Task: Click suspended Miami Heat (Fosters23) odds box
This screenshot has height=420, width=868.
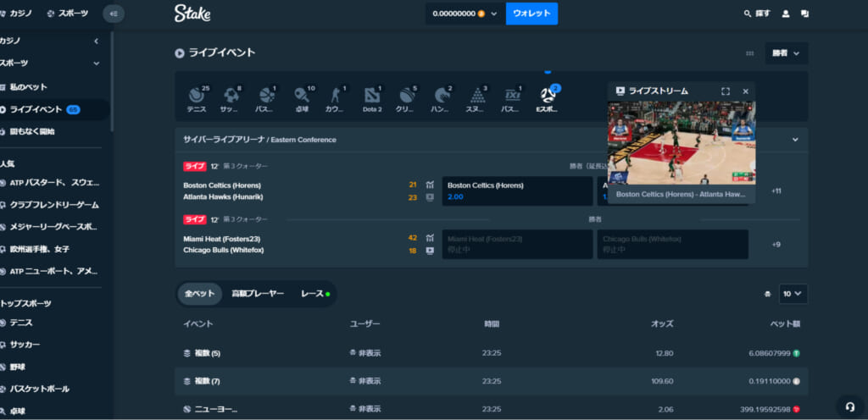Action: point(517,244)
